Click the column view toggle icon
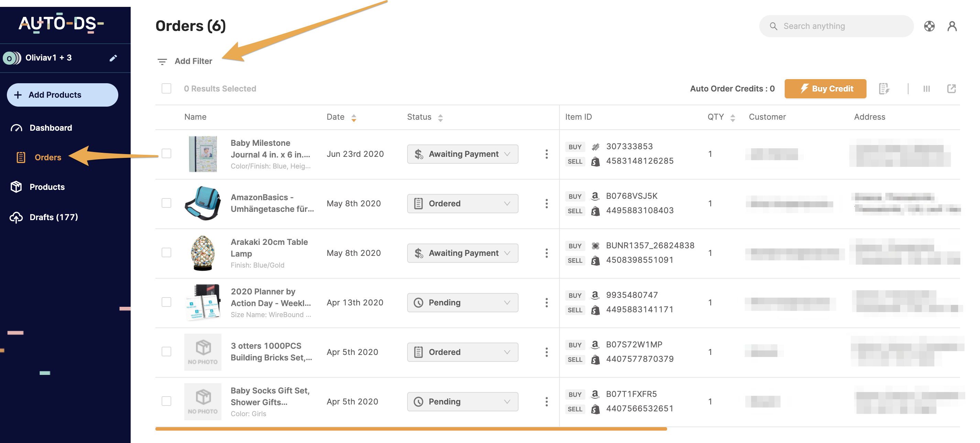 pos(927,89)
